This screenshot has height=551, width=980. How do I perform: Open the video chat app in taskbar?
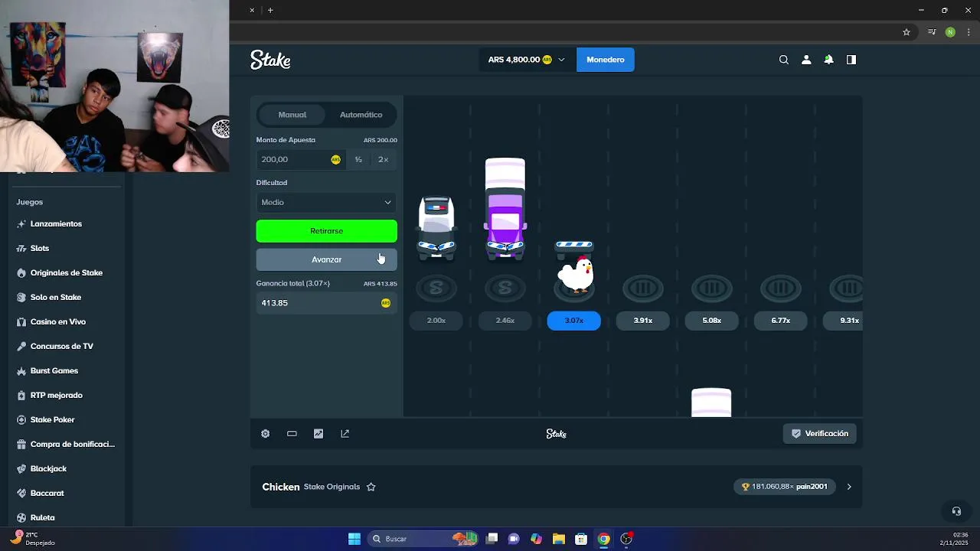[x=514, y=539]
